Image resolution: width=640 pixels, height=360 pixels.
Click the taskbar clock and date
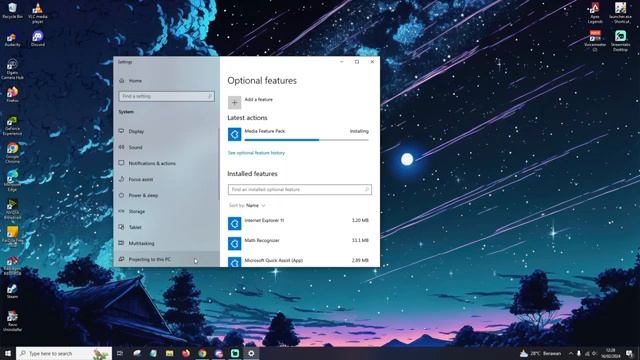610,353
